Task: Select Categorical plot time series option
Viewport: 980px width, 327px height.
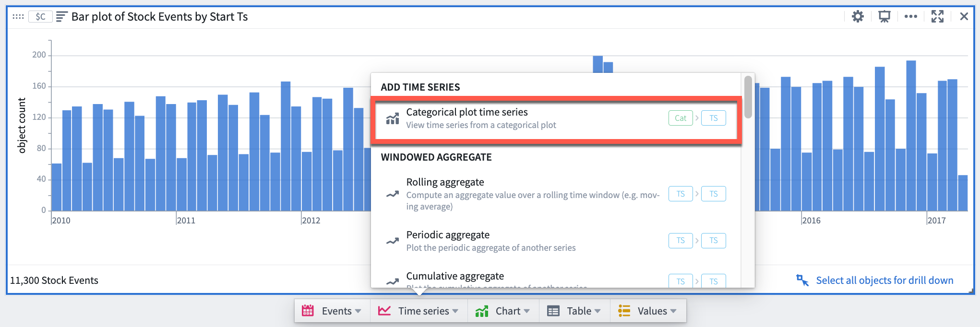Action: click(557, 119)
